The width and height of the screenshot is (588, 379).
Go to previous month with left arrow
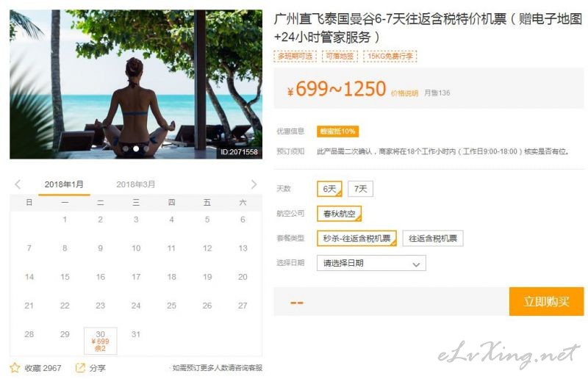click(x=18, y=184)
